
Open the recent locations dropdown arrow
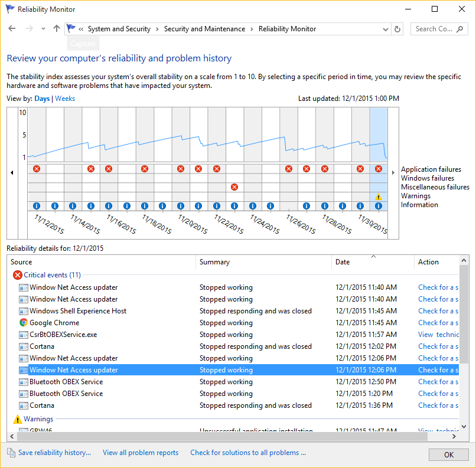[x=44, y=29]
